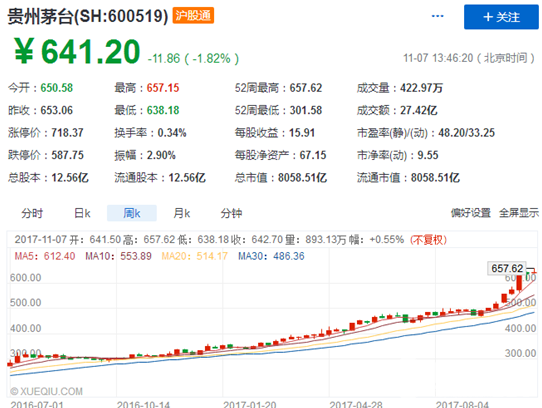Click the chart header 量: 893.13万 value

(x=316, y=240)
